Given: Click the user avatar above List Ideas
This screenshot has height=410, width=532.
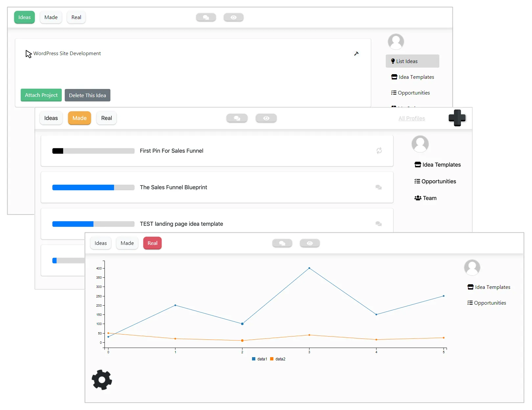Looking at the screenshot, I should pyautogui.click(x=396, y=42).
